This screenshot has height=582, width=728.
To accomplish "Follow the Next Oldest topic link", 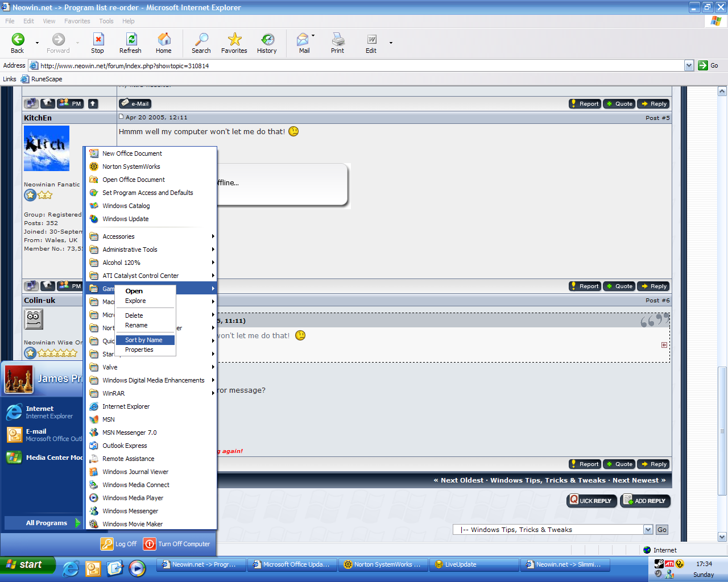I will pos(462,480).
